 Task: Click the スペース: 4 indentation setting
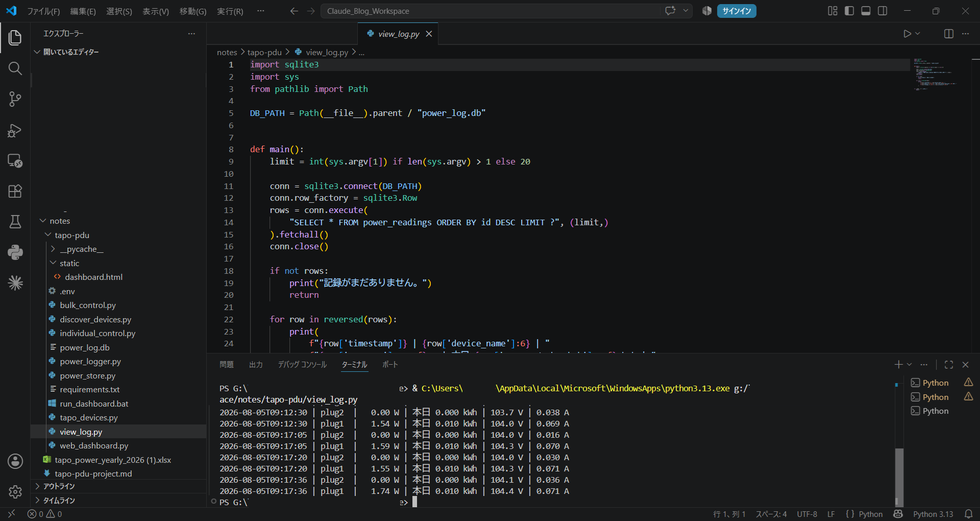pos(771,514)
